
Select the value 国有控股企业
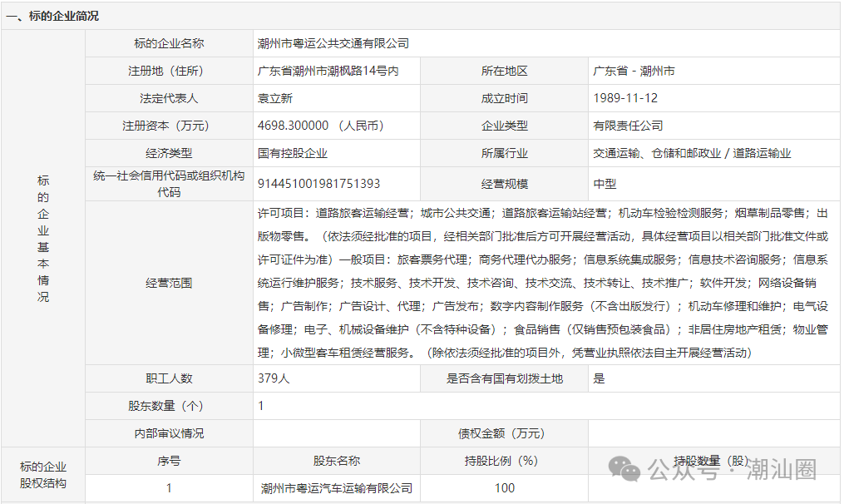coord(292,154)
